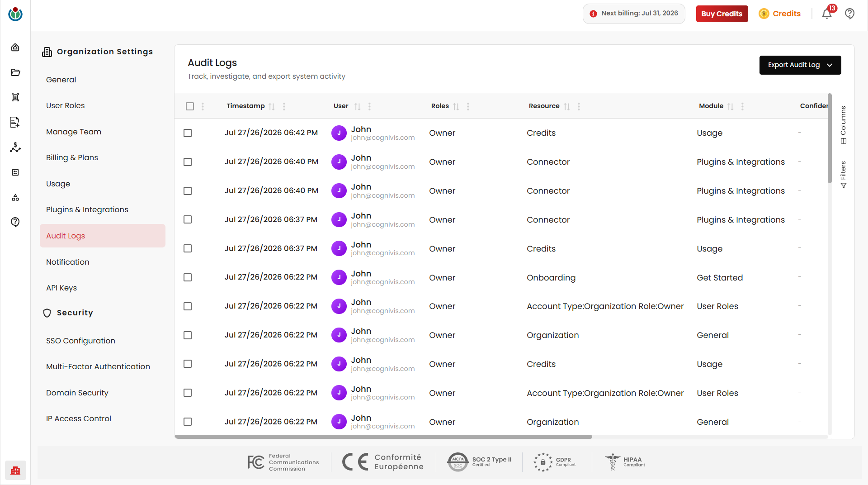The height and width of the screenshot is (485, 868).
Task: Open Multi-Factor Authentication settings
Action: click(x=98, y=366)
